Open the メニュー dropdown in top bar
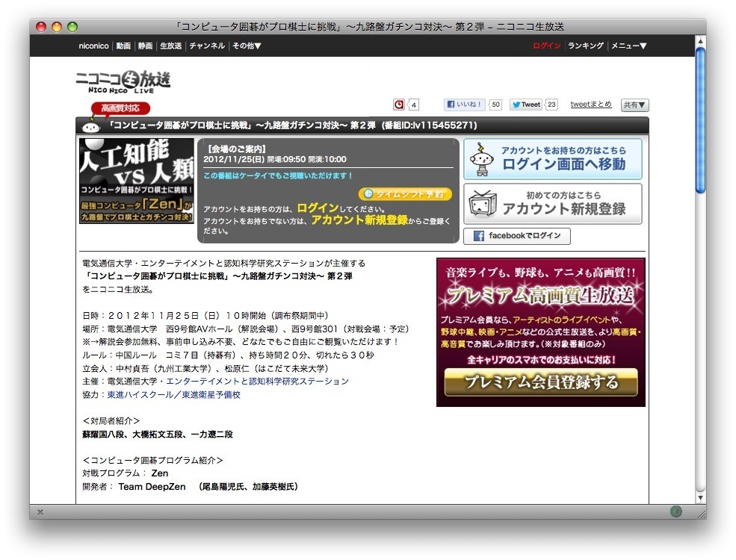 click(629, 46)
